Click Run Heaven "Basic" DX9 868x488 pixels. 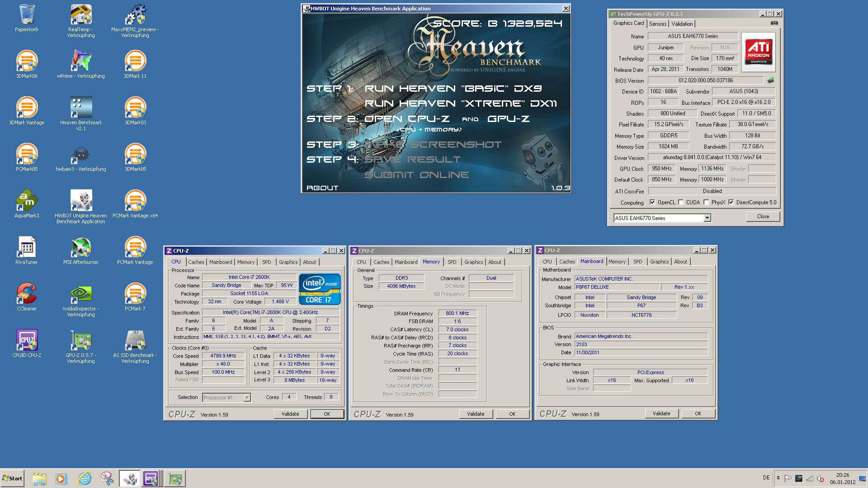(453, 89)
